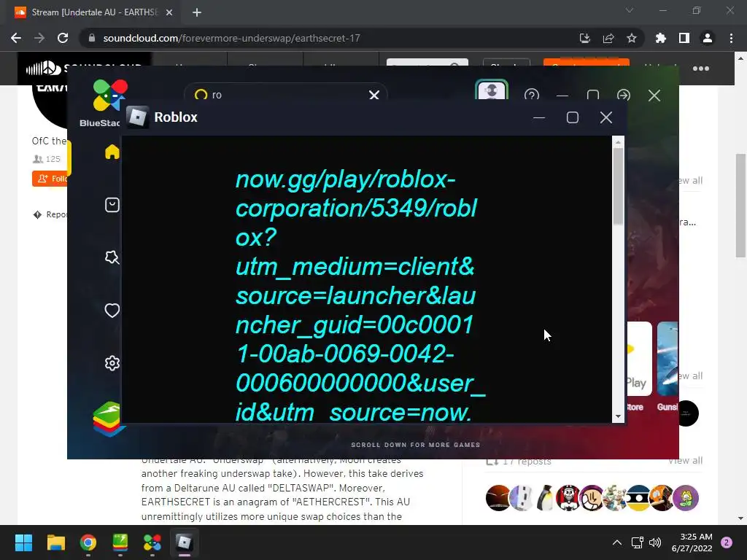Click the first reposter avatar
The image size is (747, 560).
(498, 497)
